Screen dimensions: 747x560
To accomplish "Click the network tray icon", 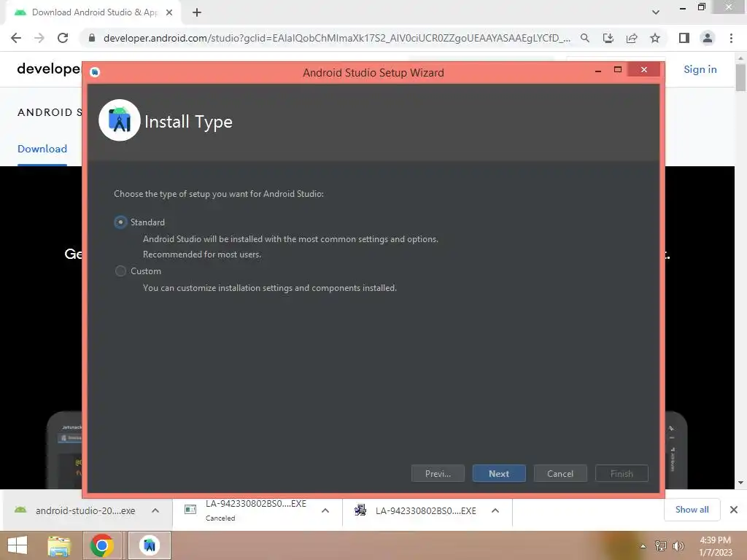I will pos(661,546).
